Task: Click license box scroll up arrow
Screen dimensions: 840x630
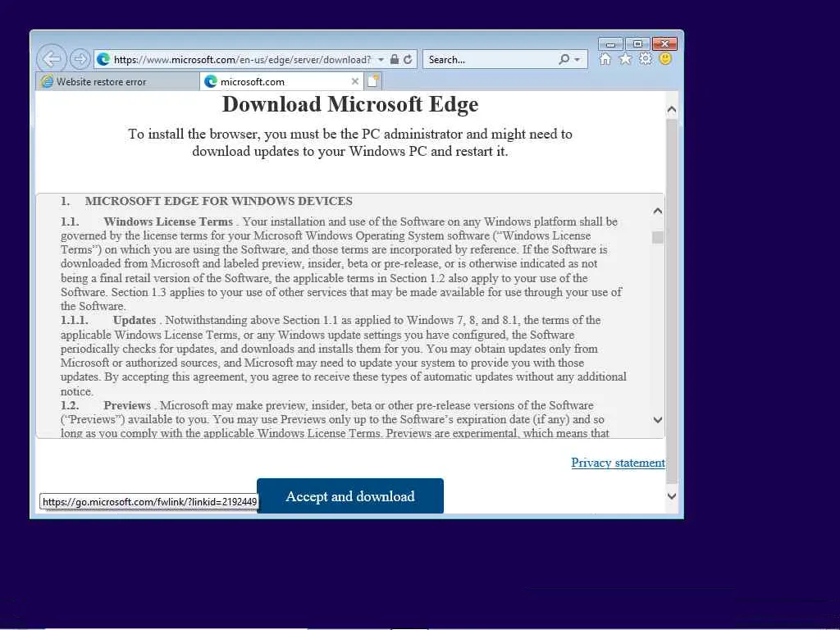Action: [658, 211]
